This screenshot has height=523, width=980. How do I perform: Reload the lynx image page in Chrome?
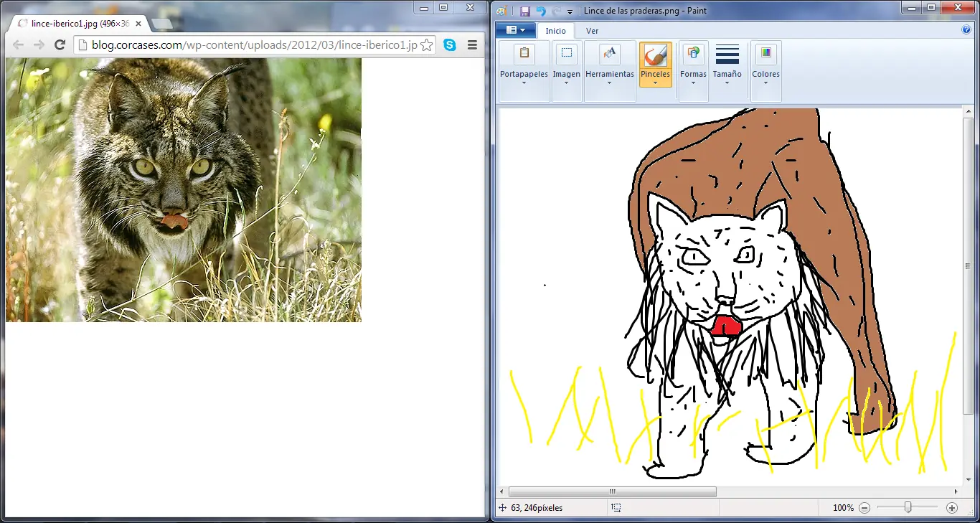click(60, 45)
